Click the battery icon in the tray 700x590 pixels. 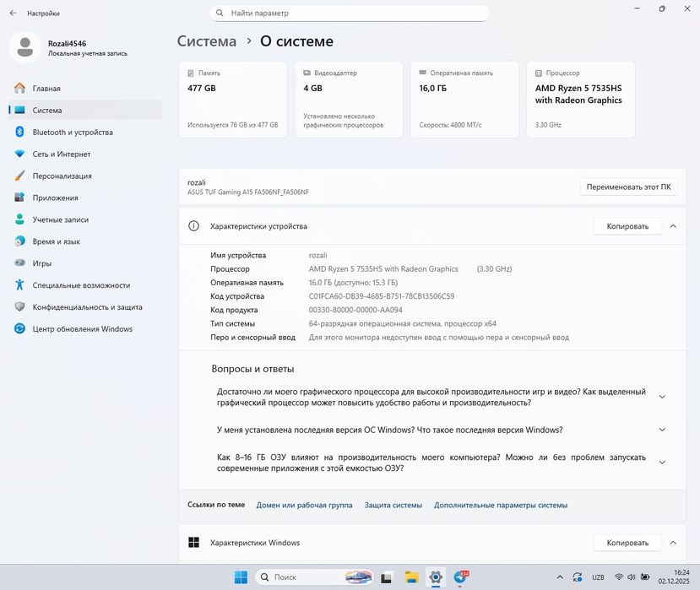(x=645, y=576)
